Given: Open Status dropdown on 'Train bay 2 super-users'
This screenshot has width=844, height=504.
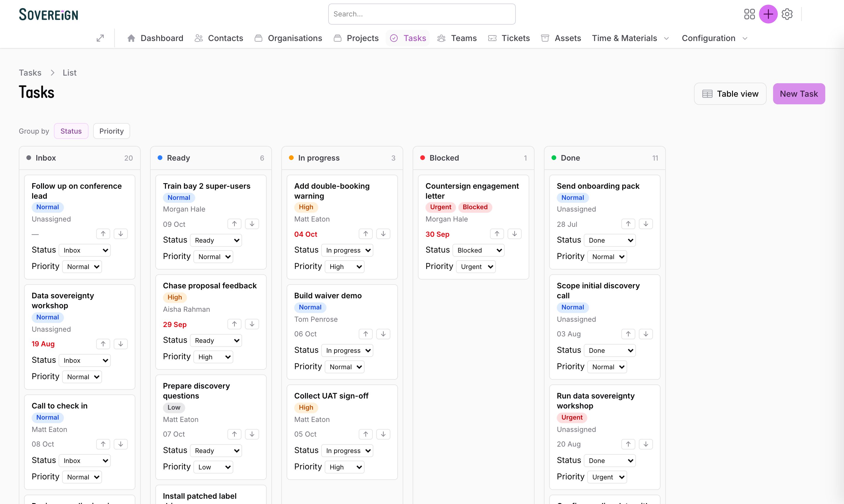Looking at the screenshot, I should coord(216,240).
